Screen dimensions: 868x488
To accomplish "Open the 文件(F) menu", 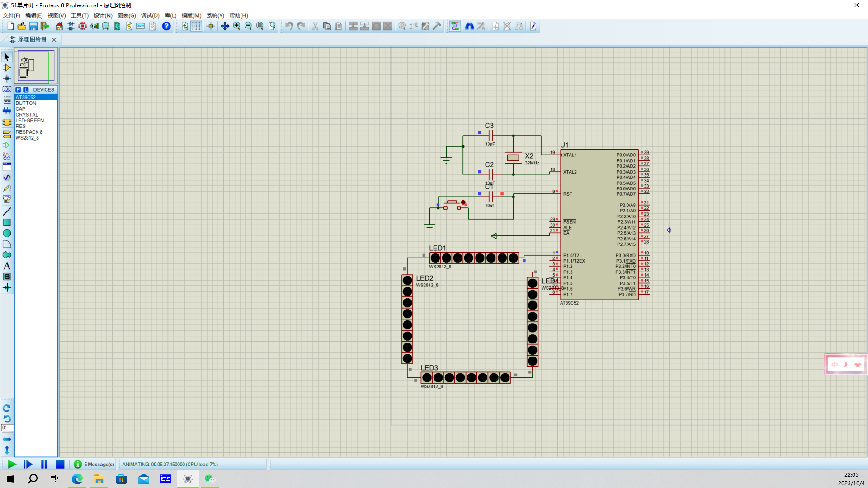I will (12, 15).
